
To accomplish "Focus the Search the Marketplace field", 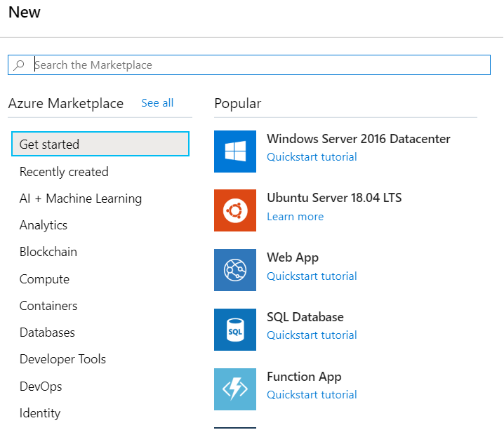I will point(249,65).
